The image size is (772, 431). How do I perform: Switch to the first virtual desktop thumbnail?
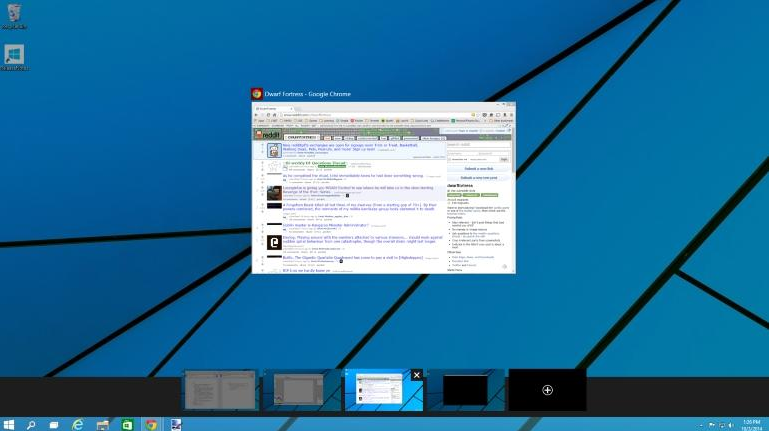click(x=220, y=390)
